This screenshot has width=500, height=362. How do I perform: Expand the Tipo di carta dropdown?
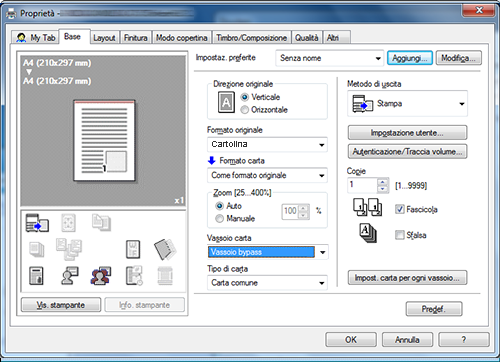tap(267, 283)
